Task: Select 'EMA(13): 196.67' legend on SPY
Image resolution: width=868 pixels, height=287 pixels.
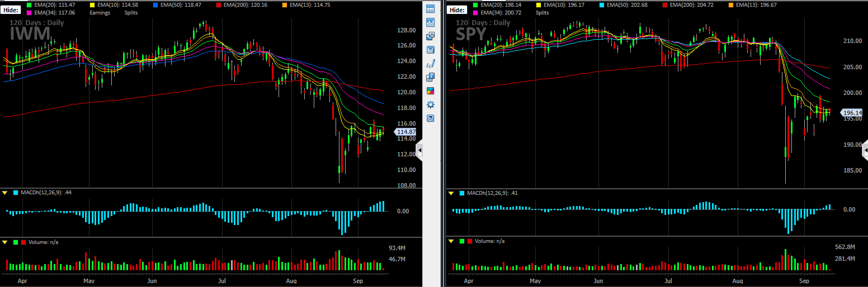Action: [x=757, y=5]
